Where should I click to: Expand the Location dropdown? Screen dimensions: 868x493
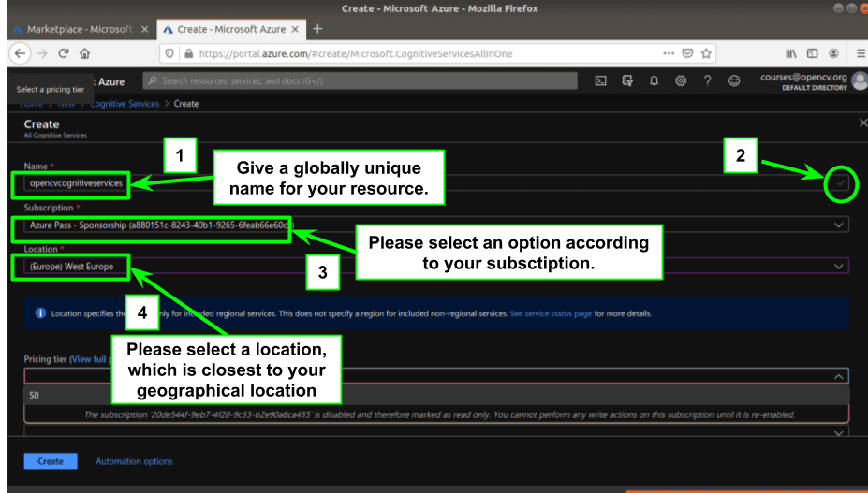click(838, 266)
